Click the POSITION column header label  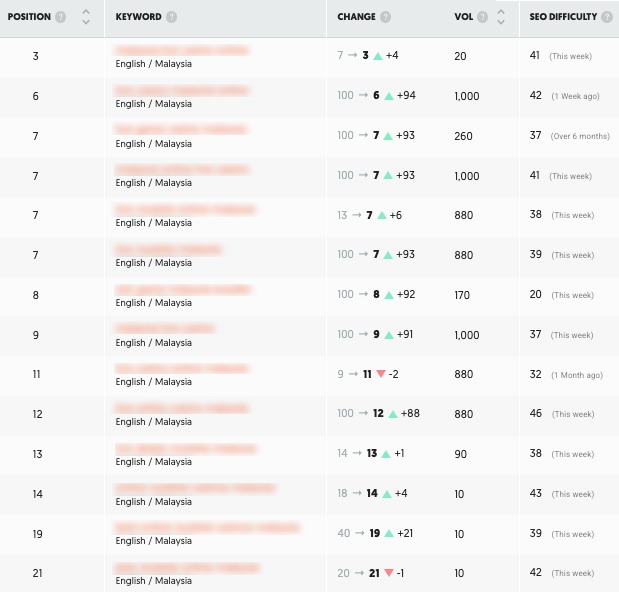[x=29, y=17]
